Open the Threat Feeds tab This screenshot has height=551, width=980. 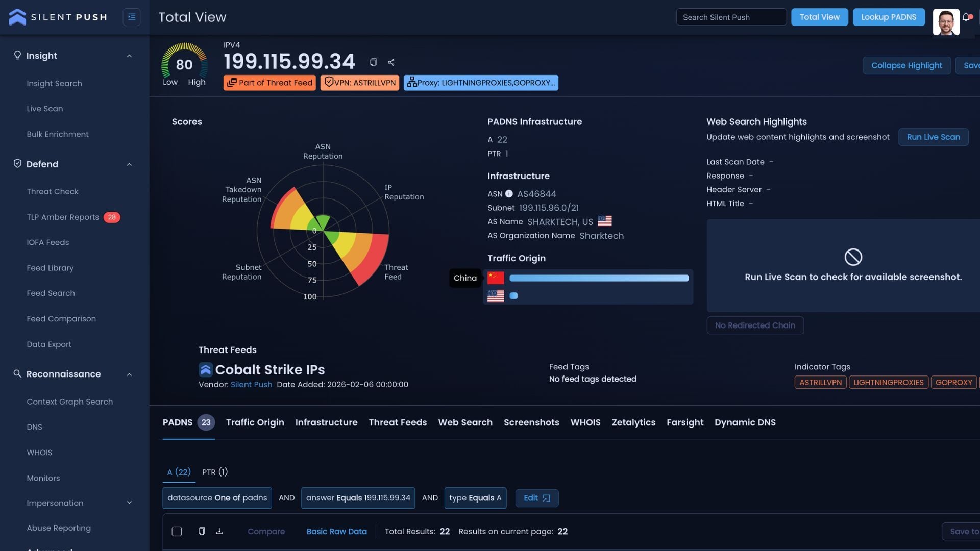coord(398,422)
